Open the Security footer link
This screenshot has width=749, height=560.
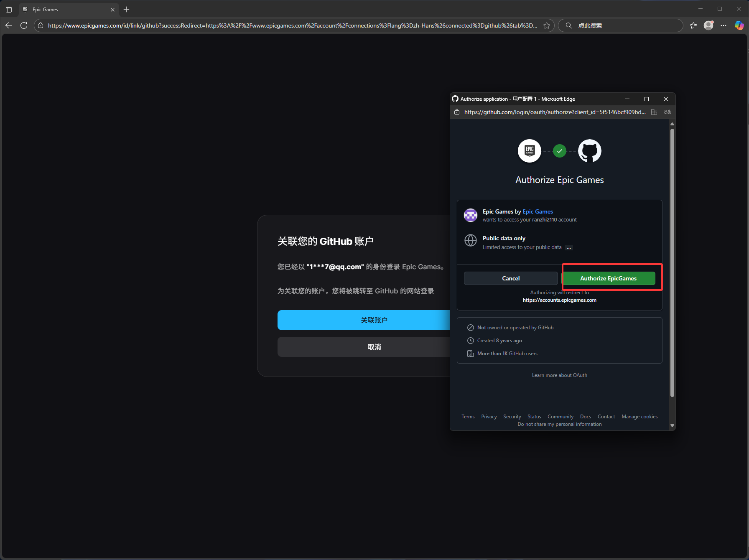(512, 417)
